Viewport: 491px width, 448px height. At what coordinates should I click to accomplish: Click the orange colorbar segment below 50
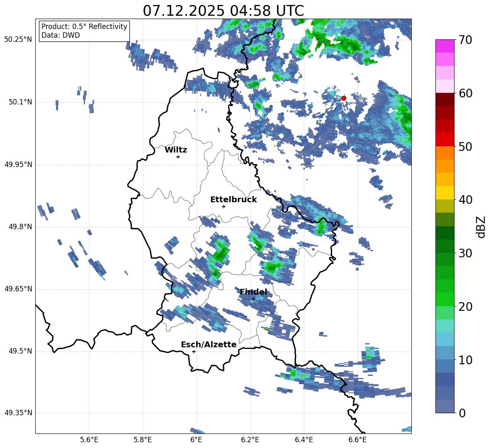(x=445, y=153)
